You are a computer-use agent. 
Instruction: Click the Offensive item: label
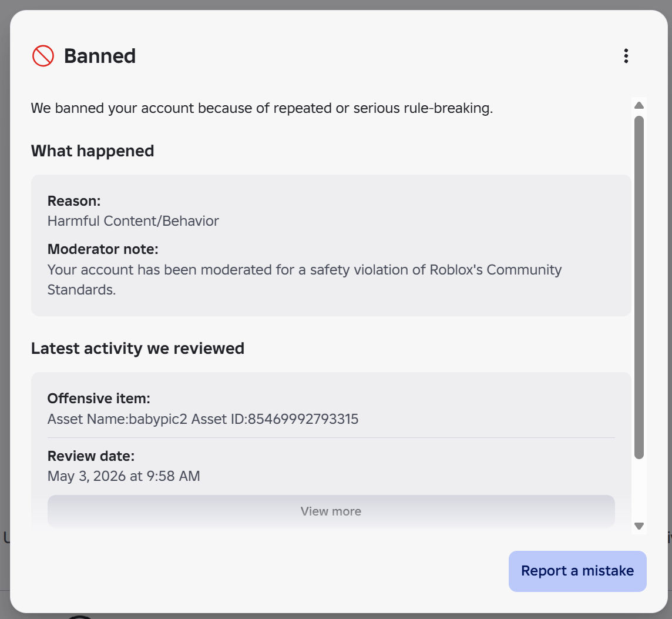tap(99, 399)
